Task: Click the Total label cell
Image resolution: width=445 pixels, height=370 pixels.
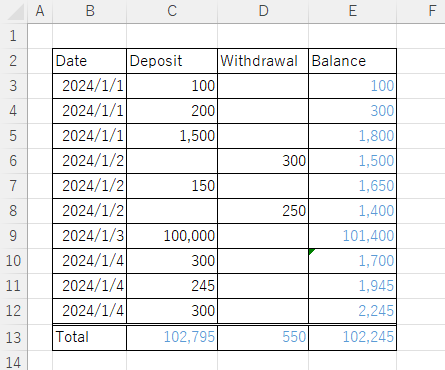Action: point(90,337)
